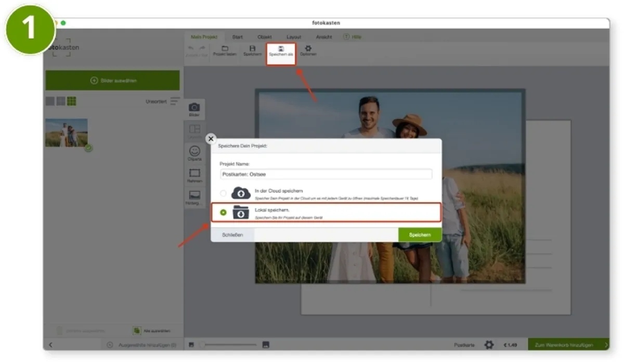Switch to the Start tab
This screenshot has height=364, width=624.
[237, 37]
